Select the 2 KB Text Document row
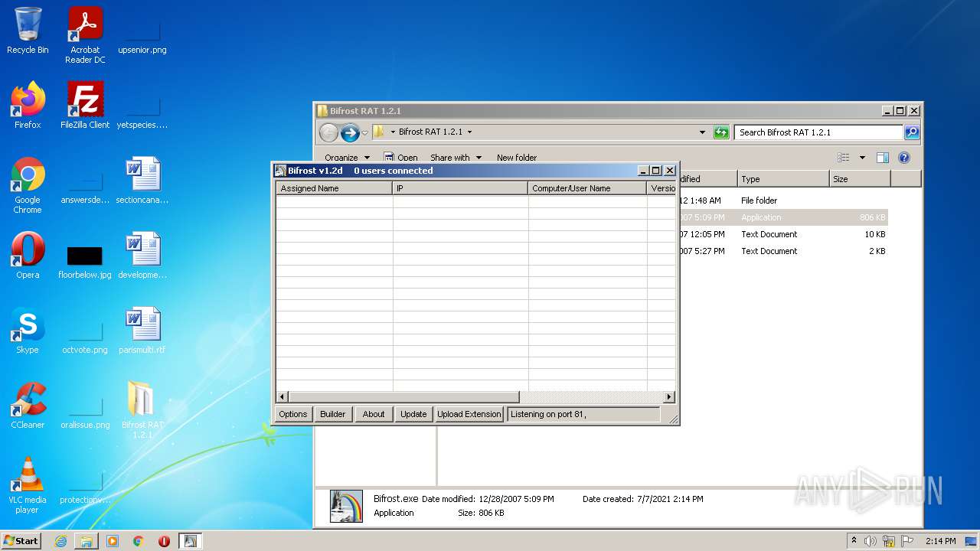The width and height of the screenshot is (980, 551). (x=782, y=251)
